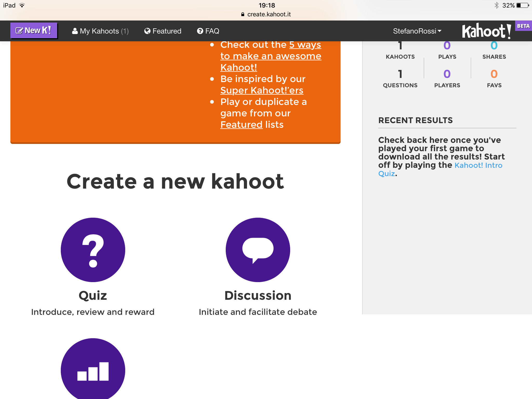Follow the Super Kahoot!'ers link

pyautogui.click(x=262, y=90)
